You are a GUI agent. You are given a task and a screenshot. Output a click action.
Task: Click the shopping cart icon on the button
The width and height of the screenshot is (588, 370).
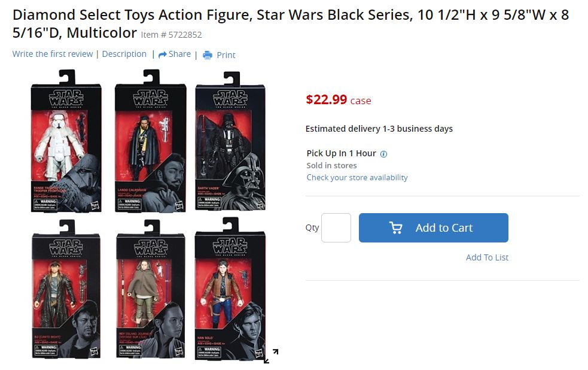pos(396,228)
